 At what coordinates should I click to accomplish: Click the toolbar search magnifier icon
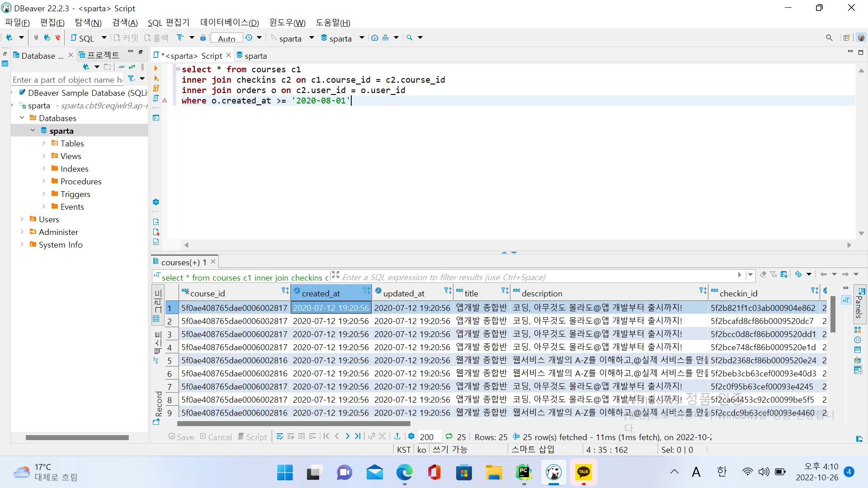410,38
